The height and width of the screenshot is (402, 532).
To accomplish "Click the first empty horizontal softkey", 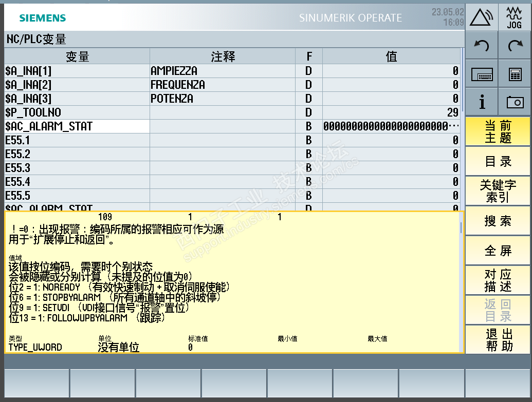I will pyautogui.click(x=36, y=383).
